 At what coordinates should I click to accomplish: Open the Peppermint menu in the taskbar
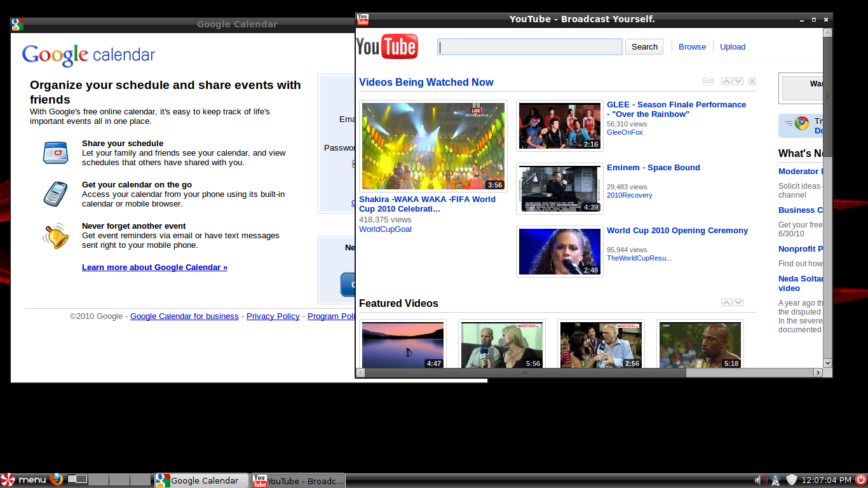pos(24,480)
